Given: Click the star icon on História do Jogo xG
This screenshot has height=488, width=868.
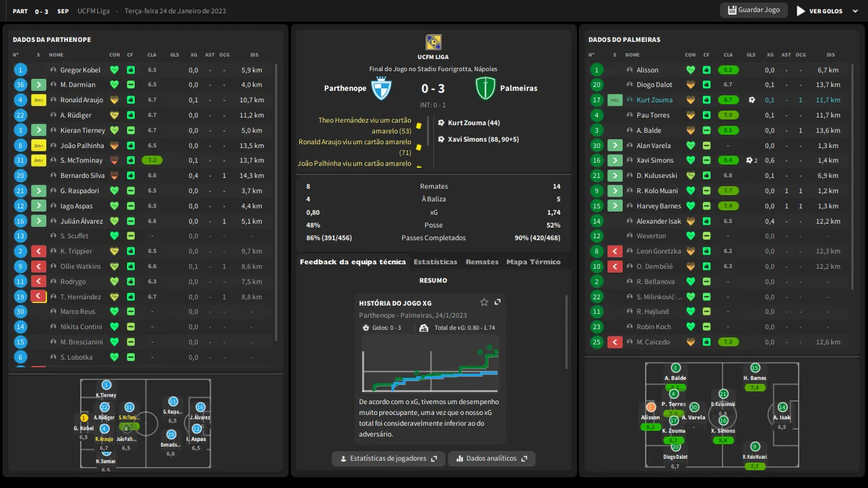Looking at the screenshot, I should [x=484, y=302].
